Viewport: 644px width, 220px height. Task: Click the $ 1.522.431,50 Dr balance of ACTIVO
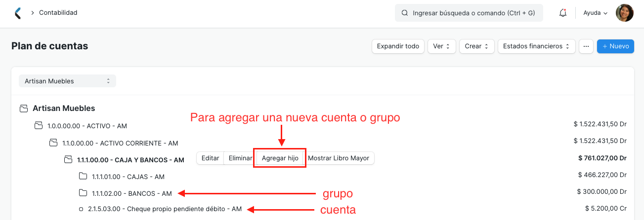pyautogui.click(x=600, y=125)
